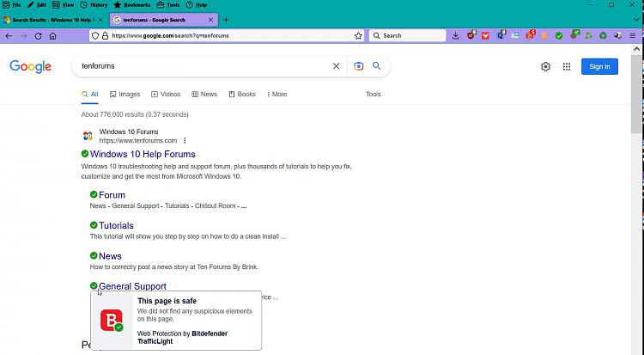The width and height of the screenshot is (644, 355).
Task: Open the blue Q extension with badge
Action: (501, 35)
